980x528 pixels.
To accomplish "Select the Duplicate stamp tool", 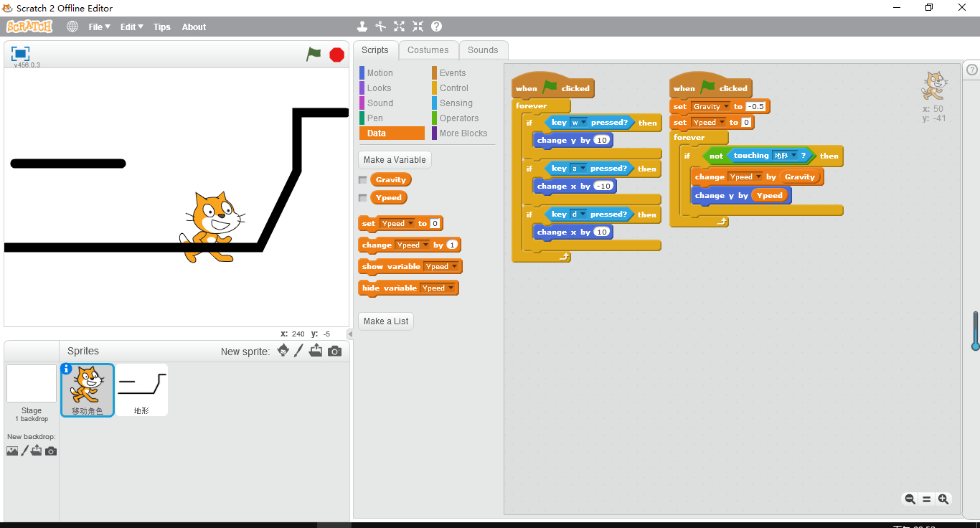I will click(362, 27).
